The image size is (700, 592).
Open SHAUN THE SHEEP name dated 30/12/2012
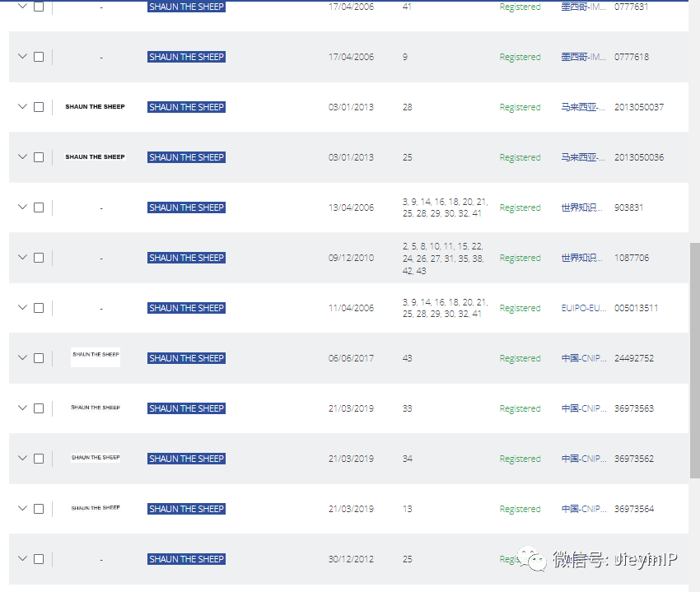pyautogui.click(x=186, y=559)
